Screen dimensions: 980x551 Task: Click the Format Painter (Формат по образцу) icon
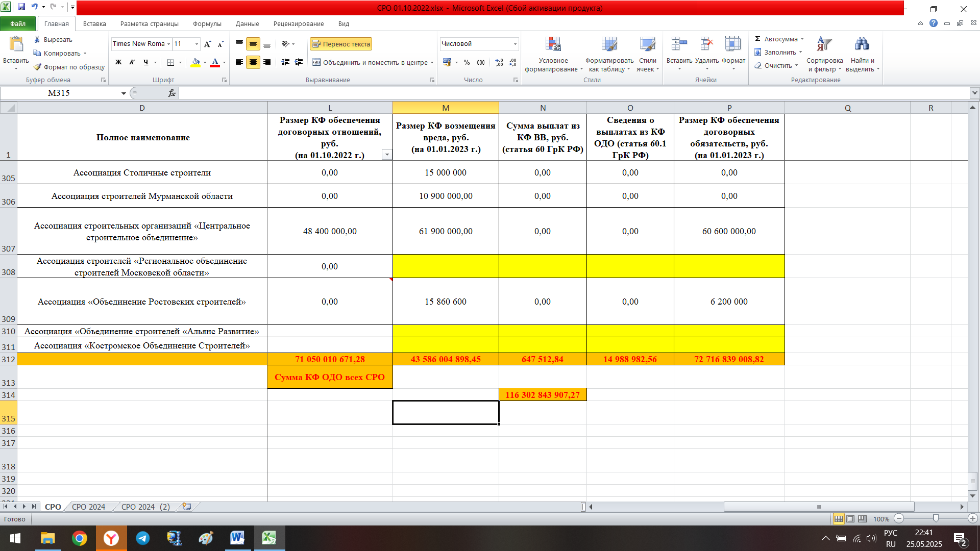tap(37, 67)
